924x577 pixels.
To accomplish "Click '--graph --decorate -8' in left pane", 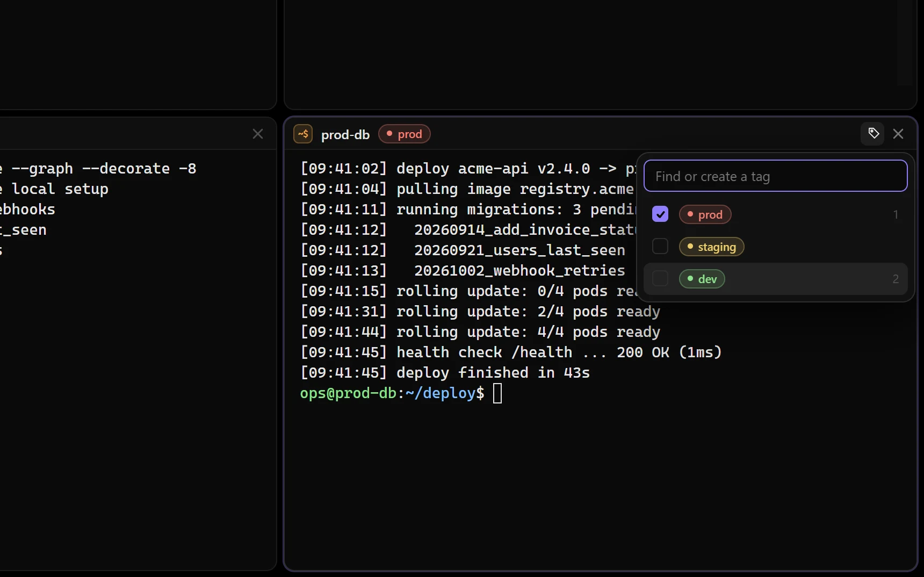I will (104, 169).
